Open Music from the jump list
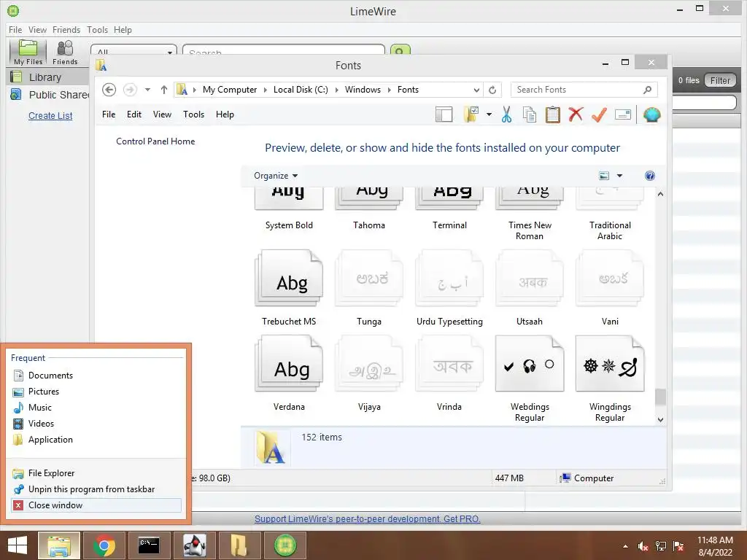Viewport: 747px width, 560px height. pos(96,407)
